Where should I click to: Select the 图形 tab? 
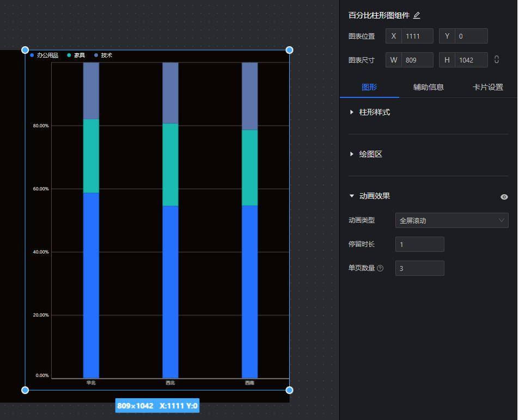[x=369, y=87]
